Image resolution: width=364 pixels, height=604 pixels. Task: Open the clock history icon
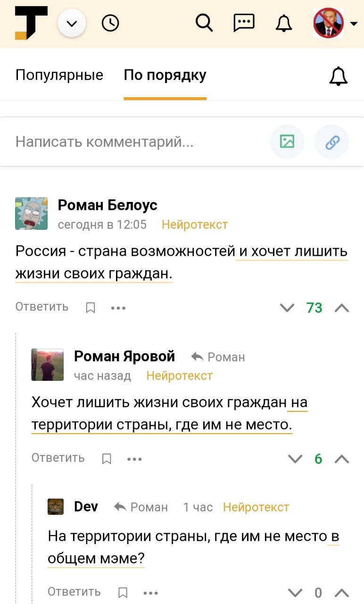click(x=110, y=23)
